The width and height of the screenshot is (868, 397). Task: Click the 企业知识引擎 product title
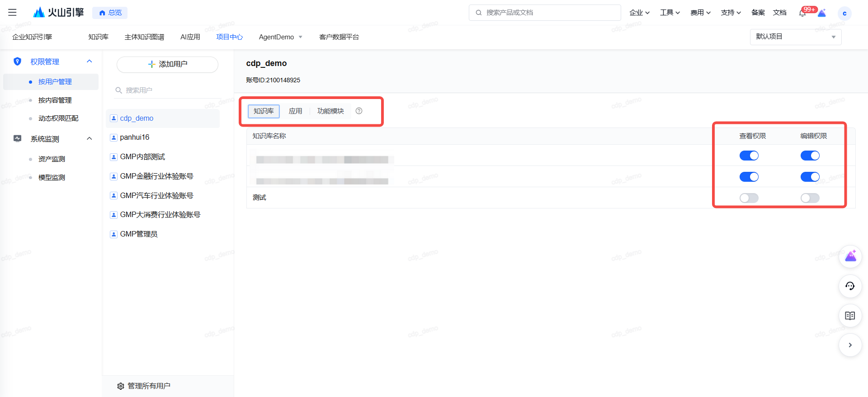coord(32,37)
